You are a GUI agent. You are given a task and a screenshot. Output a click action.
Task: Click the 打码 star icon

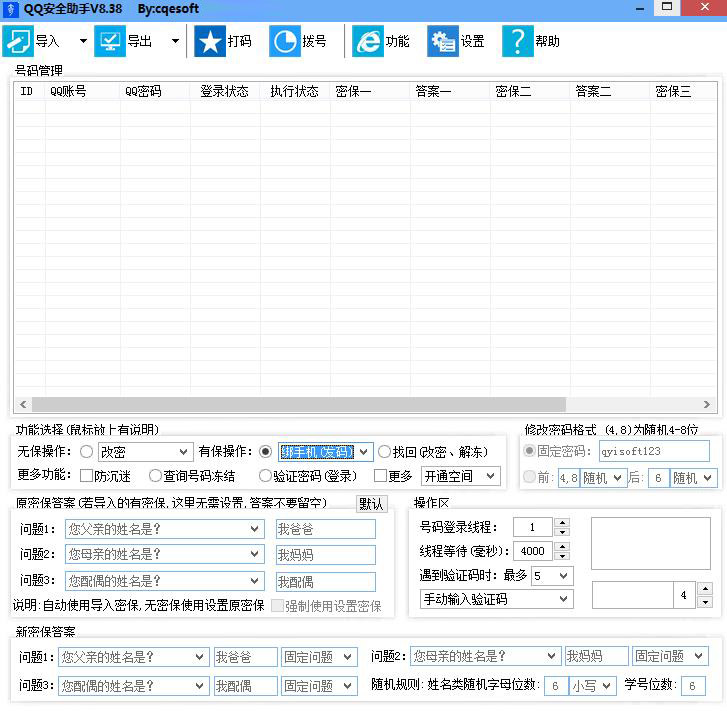point(210,41)
